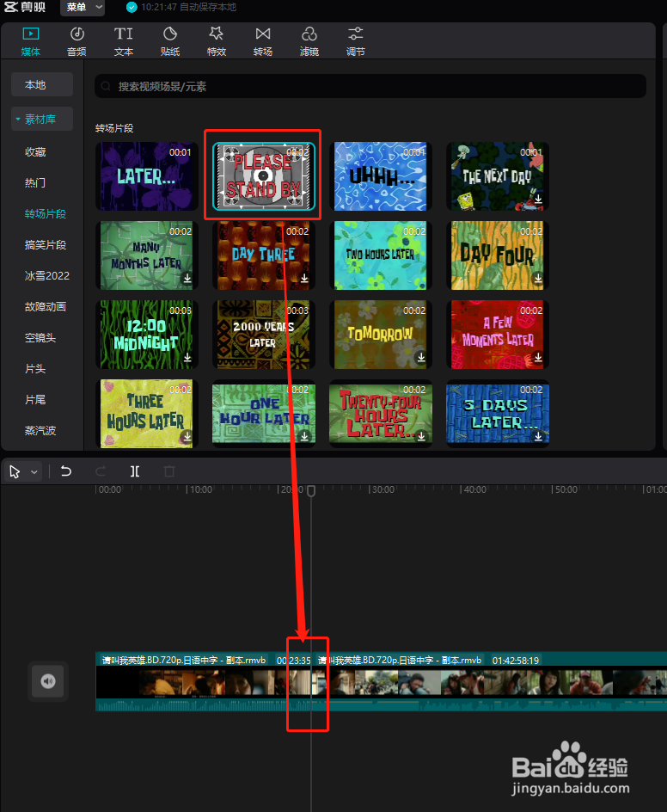Select the second 请叫我英雄 clip on timeline
667x812 pixels.
coord(490,681)
